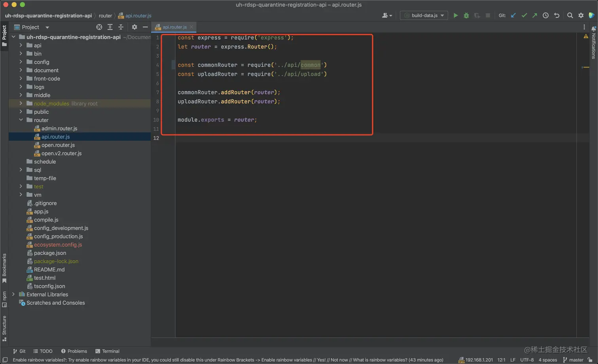
Task: Click 192.168.1.201 server status widget
Action: (476, 360)
